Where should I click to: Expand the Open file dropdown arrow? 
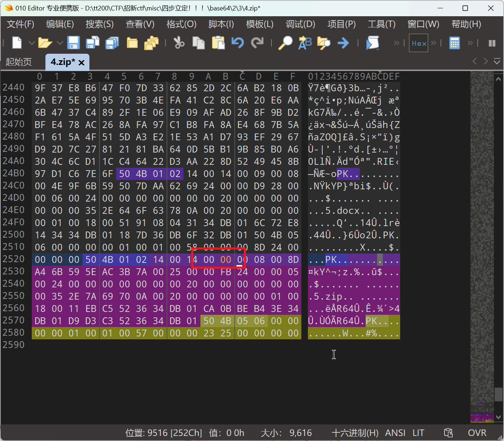point(60,43)
